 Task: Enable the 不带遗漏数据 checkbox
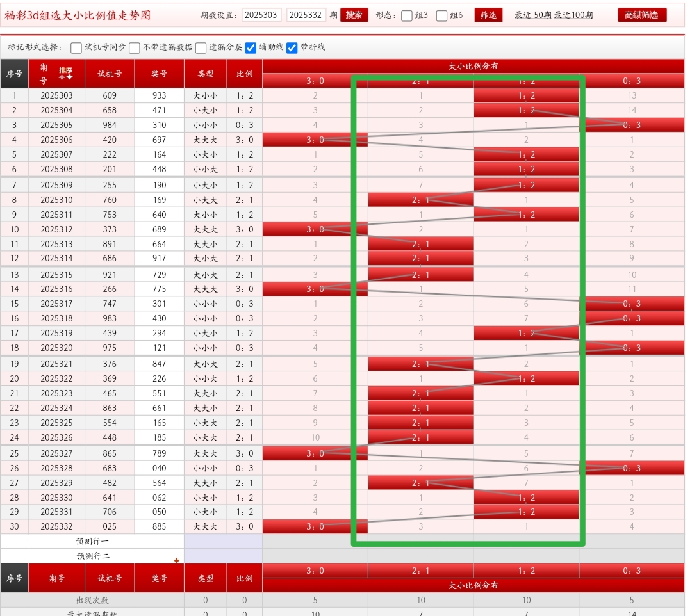[134, 47]
